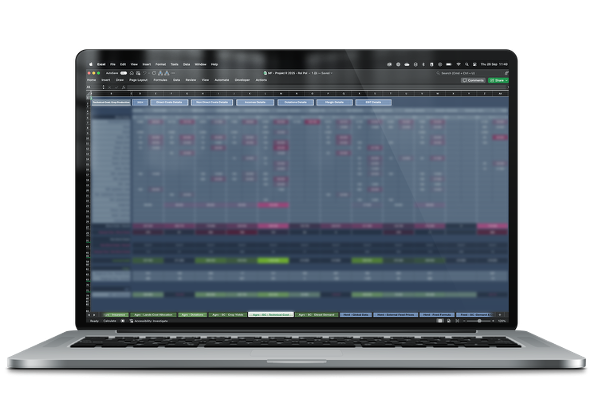598x420 pixels.
Task: Click the Undo arrow icon
Action: pyautogui.click(x=145, y=73)
